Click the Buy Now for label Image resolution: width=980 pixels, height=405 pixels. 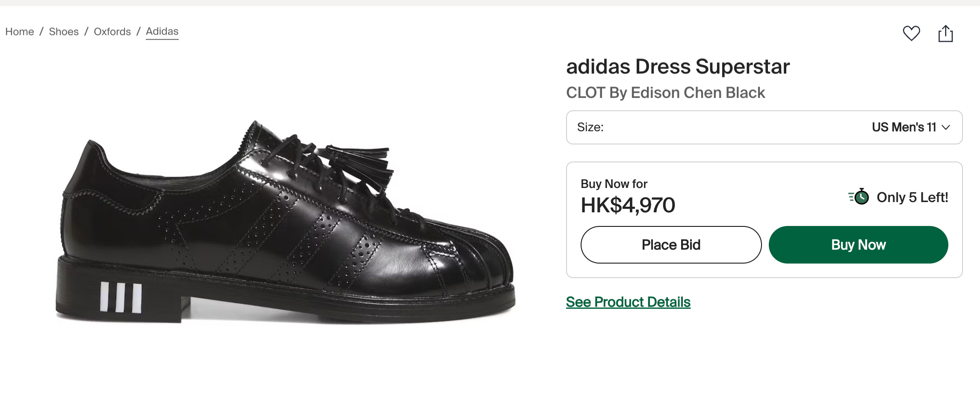tap(614, 184)
